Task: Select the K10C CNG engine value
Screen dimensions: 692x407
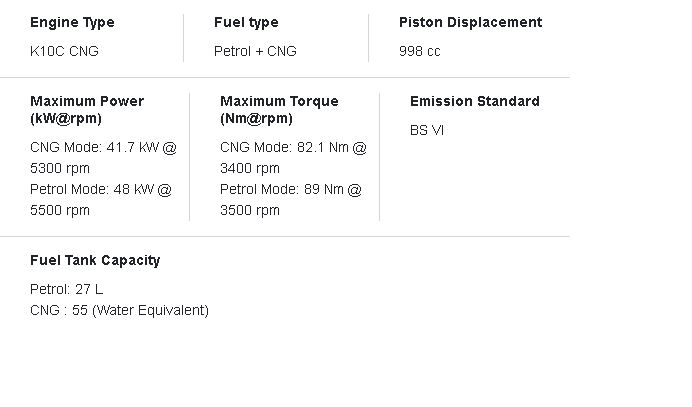Action: coord(64,51)
